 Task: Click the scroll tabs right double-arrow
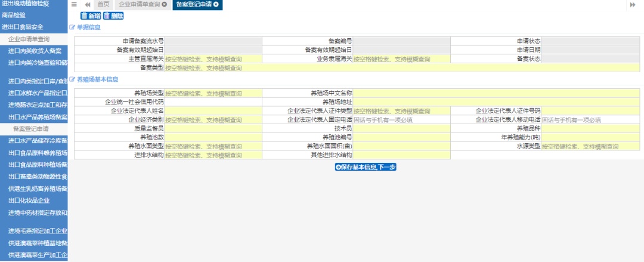click(x=633, y=4)
